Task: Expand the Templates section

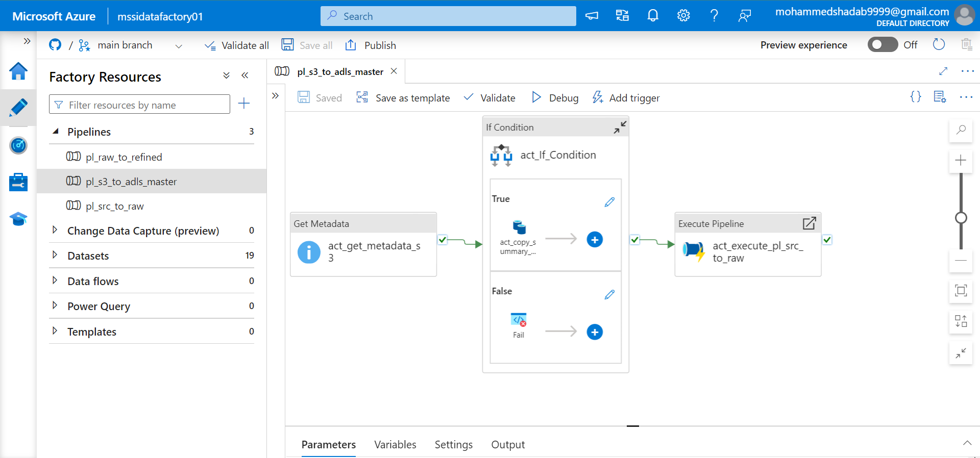Action: point(55,331)
